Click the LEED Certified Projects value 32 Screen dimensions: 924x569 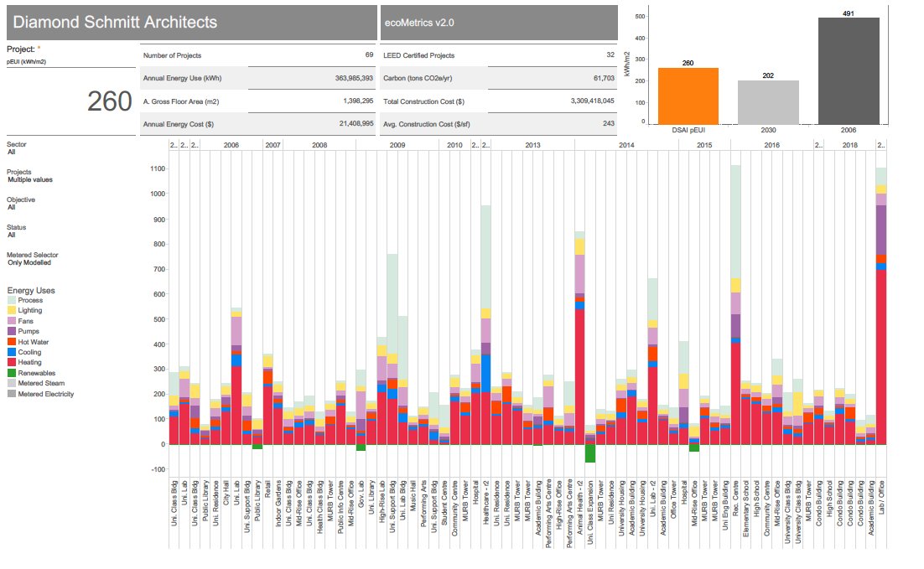click(x=610, y=54)
